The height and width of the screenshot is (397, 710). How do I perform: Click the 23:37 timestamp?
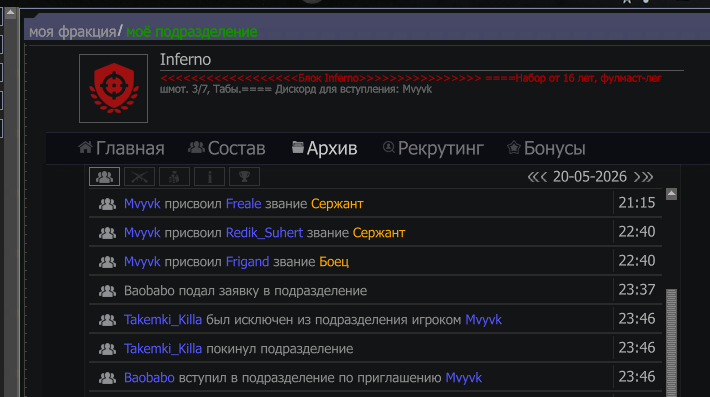tap(637, 290)
